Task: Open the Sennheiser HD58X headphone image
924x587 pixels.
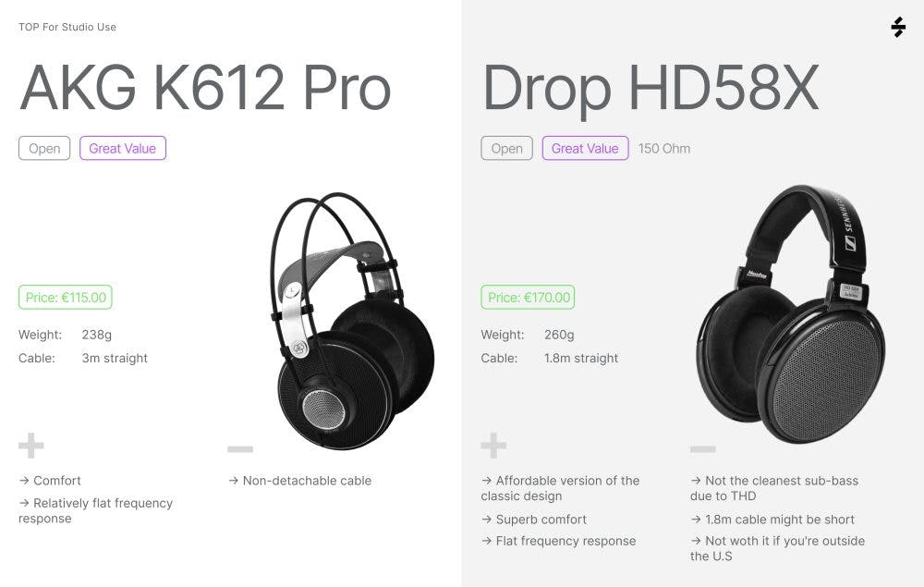Action: click(790, 314)
